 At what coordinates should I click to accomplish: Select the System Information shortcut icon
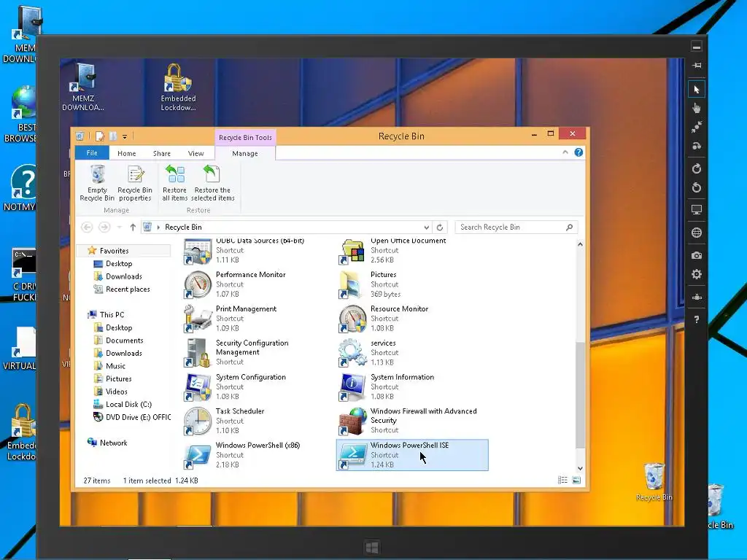point(352,387)
